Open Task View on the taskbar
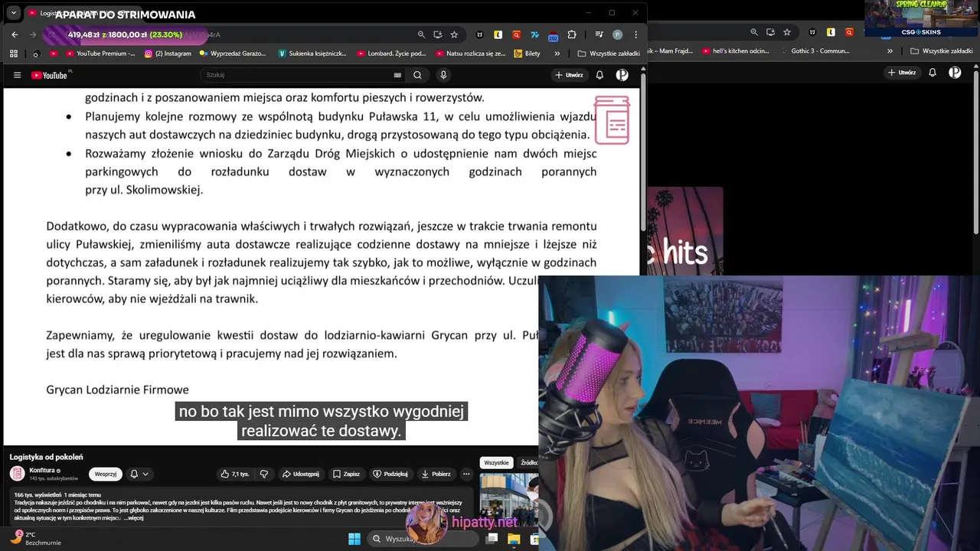This screenshot has width=980, height=551. tap(492, 539)
